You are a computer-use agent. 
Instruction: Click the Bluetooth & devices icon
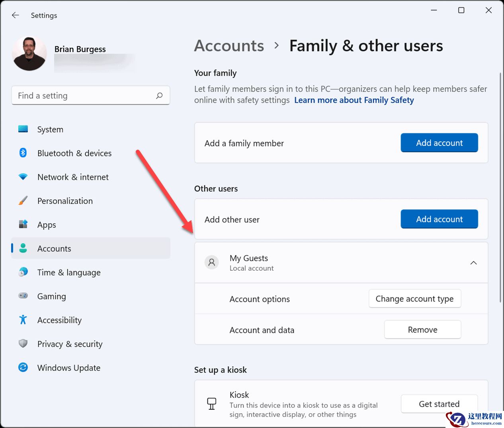coord(23,153)
